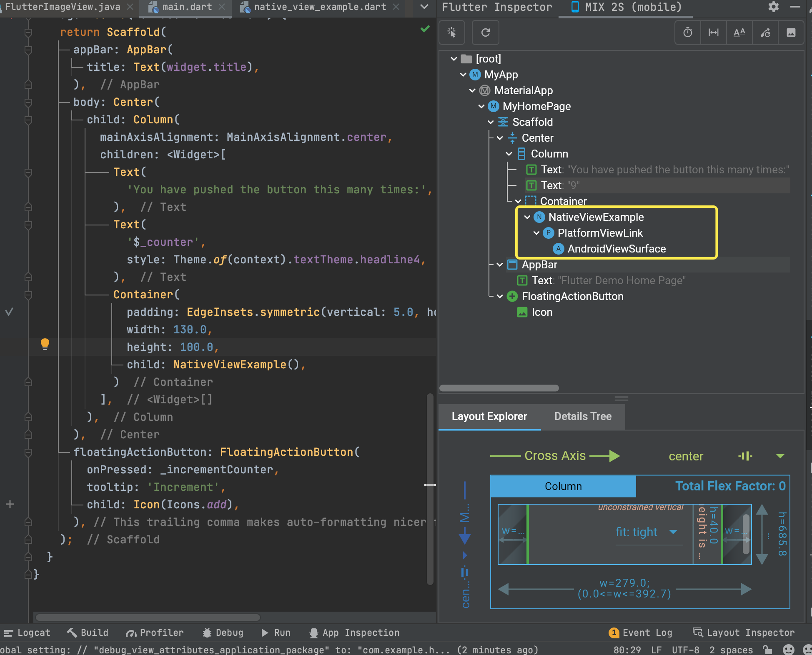Select the refresh/reload icon in Inspector
The width and height of the screenshot is (812, 655).
(486, 32)
